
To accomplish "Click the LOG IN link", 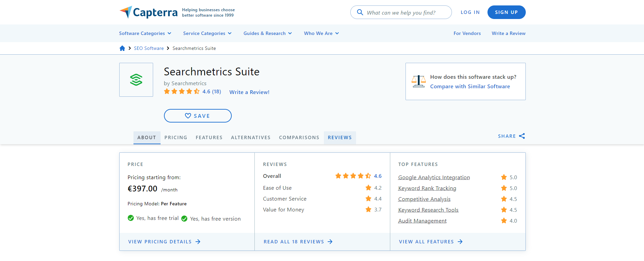I will click(470, 12).
